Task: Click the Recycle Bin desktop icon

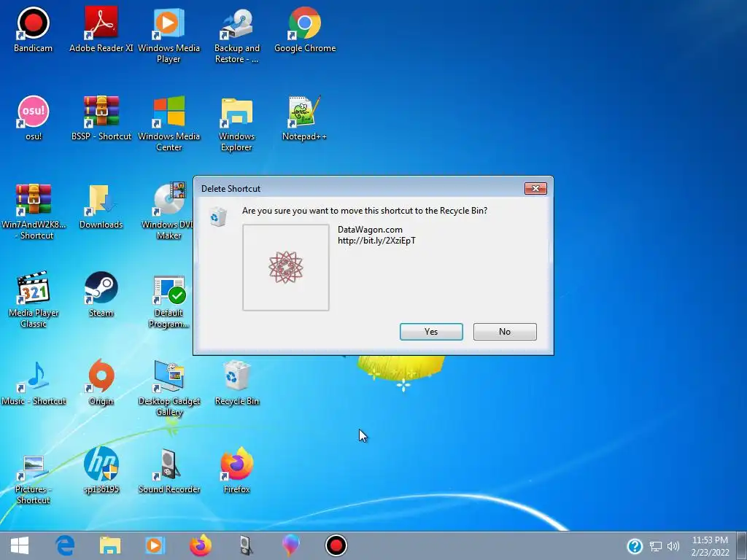Action: pos(237,383)
